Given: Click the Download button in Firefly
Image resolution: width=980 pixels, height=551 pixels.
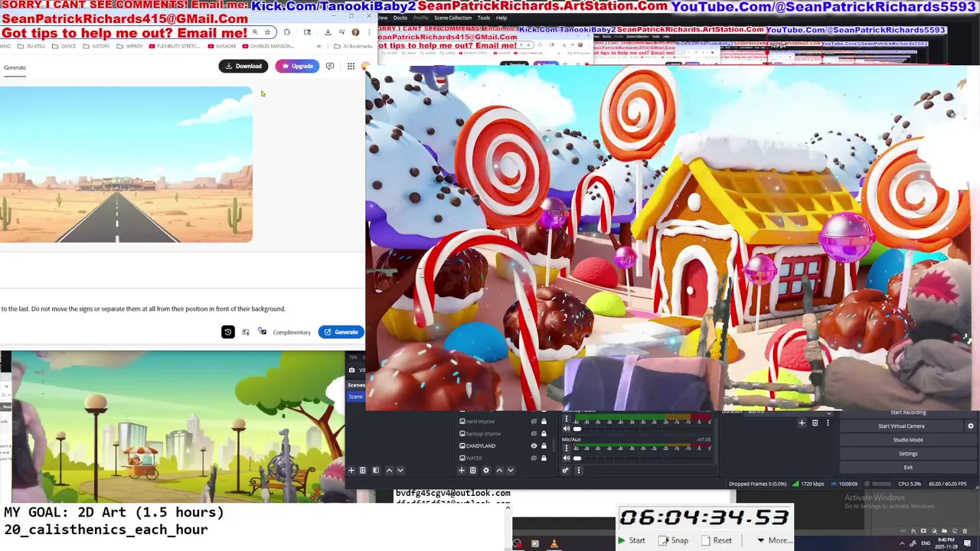Looking at the screenshot, I should [x=243, y=66].
